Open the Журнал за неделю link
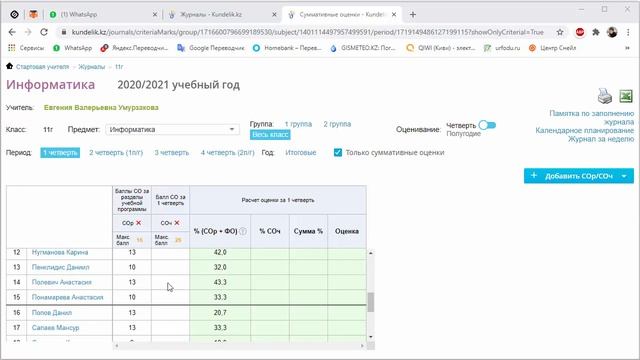Viewport: 640px width, 360px height. tap(601, 139)
